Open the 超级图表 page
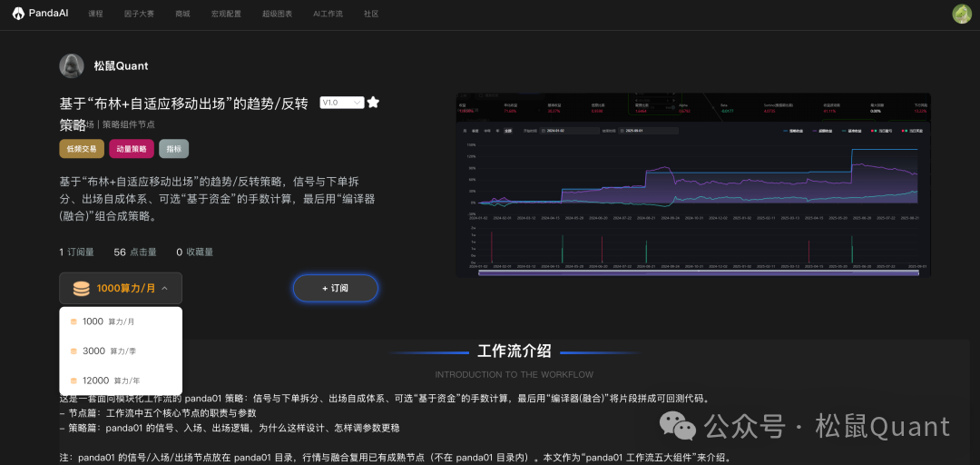The image size is (980, 465). click(277, 14)
